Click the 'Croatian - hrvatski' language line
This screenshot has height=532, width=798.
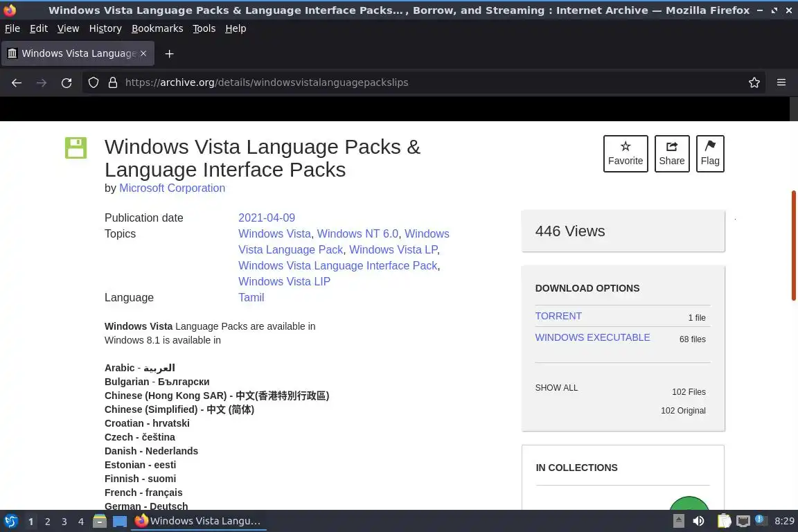click(x=147, y=423)
